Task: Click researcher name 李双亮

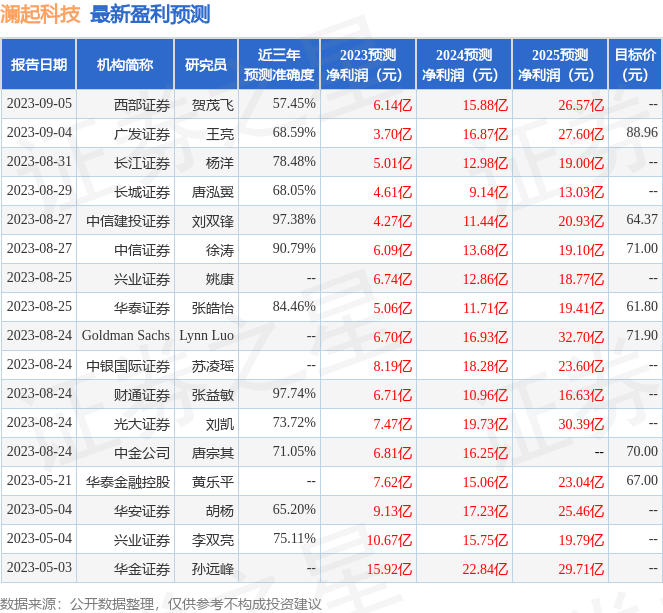Action: click(x=213, y=540)
